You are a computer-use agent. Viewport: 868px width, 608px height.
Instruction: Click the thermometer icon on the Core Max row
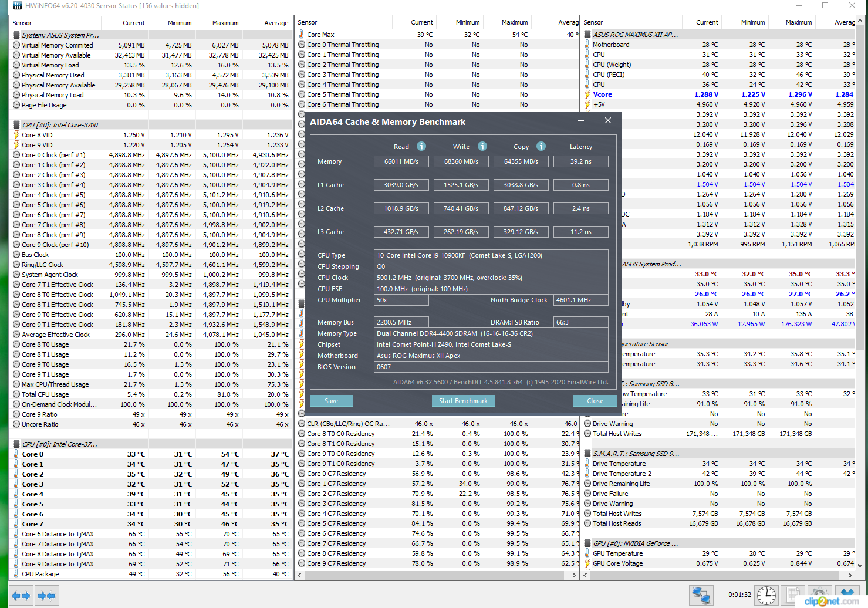(302, 35)
